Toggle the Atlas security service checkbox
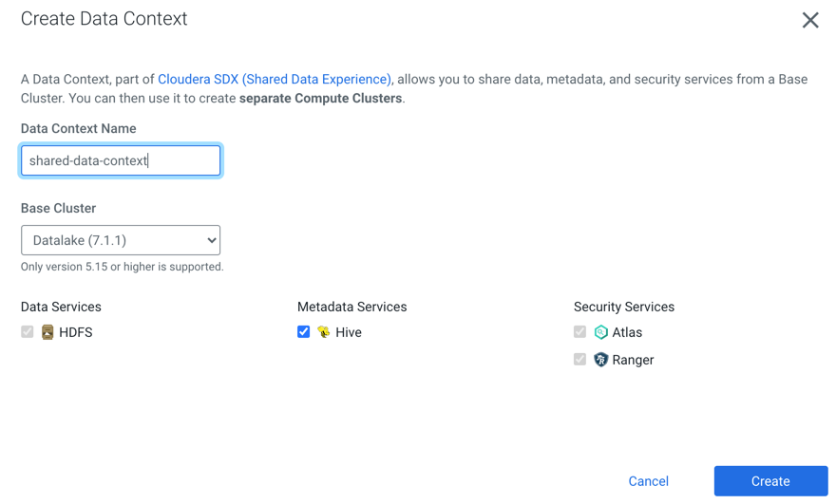The width and height of the screenshot is (836, 504). coord(580,332)
